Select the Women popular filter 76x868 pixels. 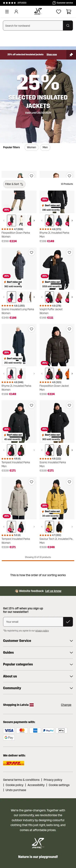coord(31,147)
